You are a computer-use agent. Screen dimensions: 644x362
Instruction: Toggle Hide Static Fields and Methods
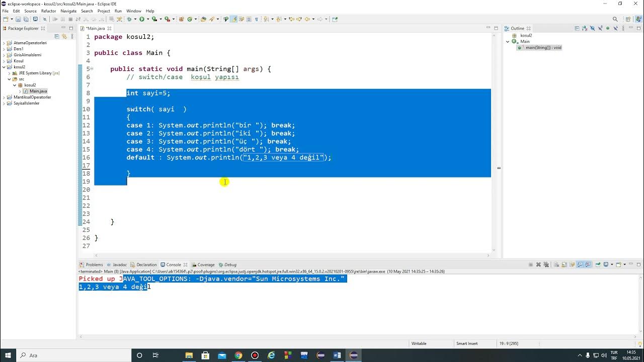tap(600, 28)
